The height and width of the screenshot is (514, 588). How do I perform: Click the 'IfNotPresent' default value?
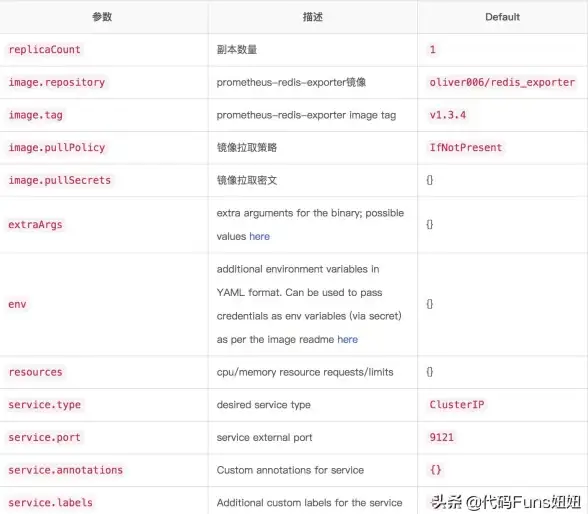(466, 148)
